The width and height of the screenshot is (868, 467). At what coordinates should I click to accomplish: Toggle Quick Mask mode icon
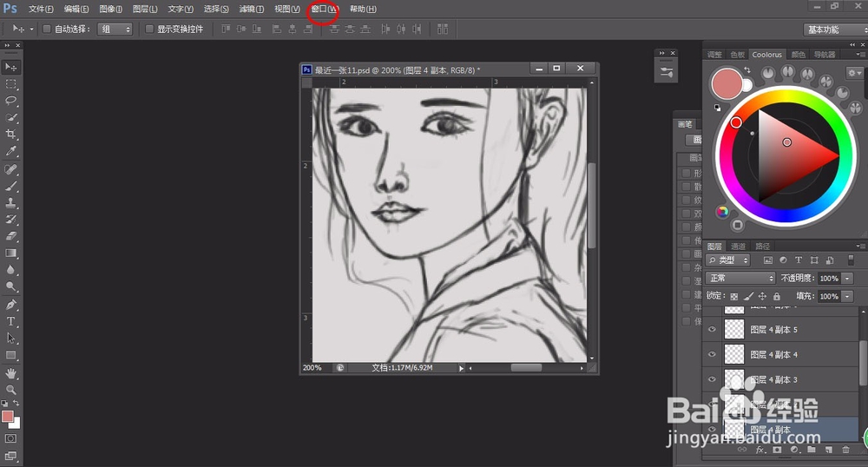pyautogui.click(x=10, y=438)
